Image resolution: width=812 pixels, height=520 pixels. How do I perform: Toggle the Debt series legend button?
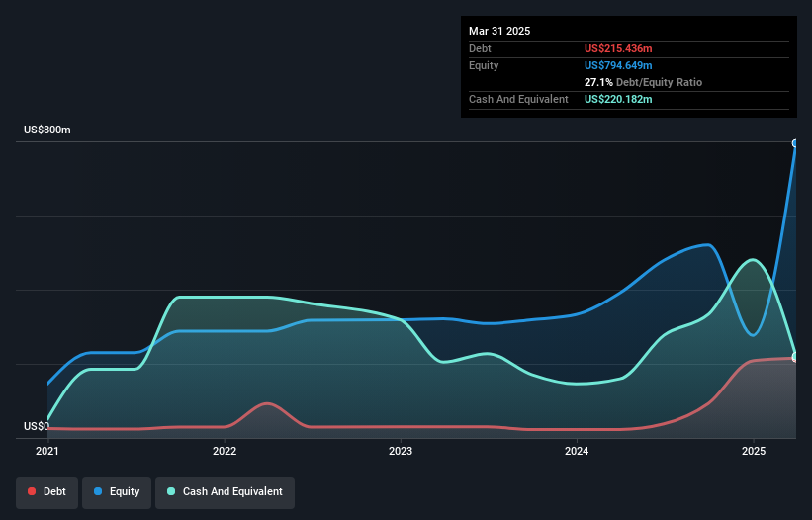point(47,492)
